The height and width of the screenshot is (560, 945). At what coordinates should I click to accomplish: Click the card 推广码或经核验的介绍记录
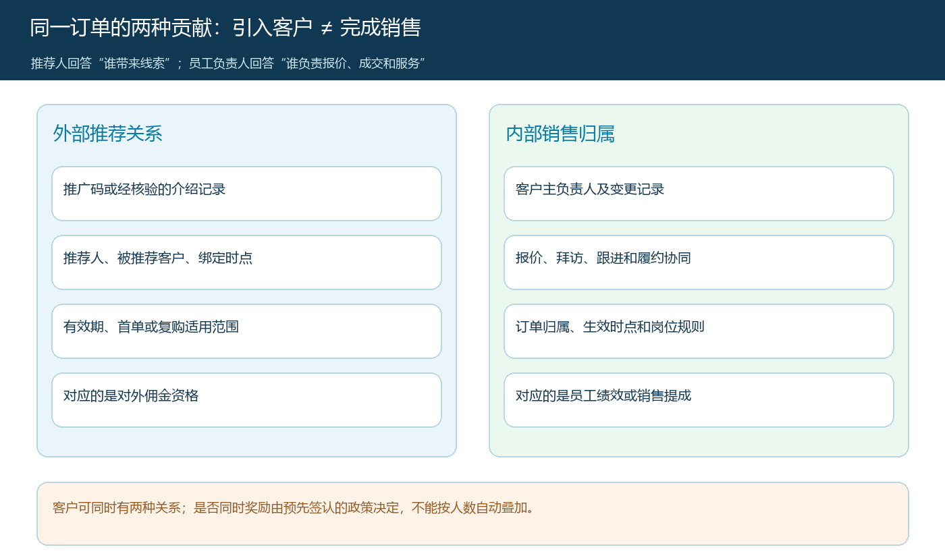point(246,194)
